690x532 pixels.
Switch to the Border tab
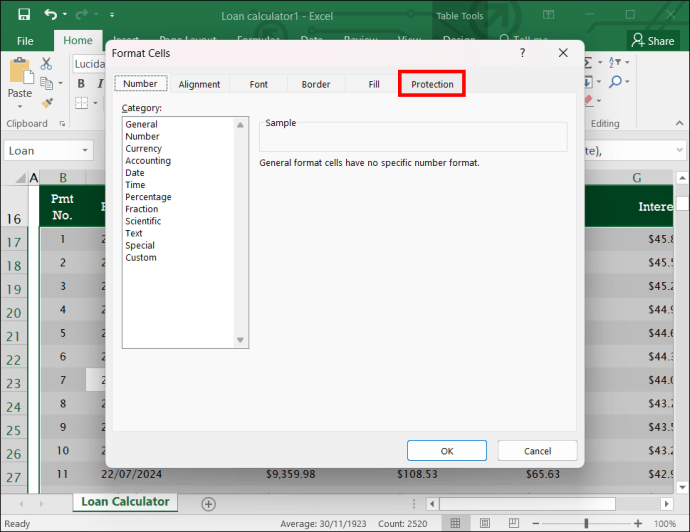[x=316, y=84]
